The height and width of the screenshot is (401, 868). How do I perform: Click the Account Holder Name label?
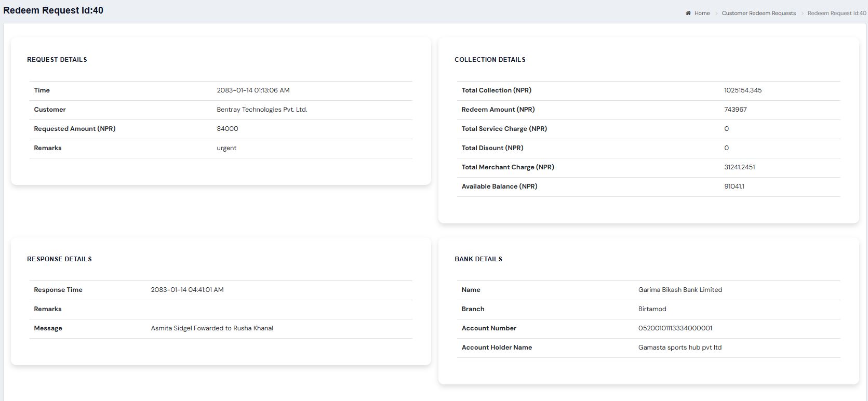(497, 347)
